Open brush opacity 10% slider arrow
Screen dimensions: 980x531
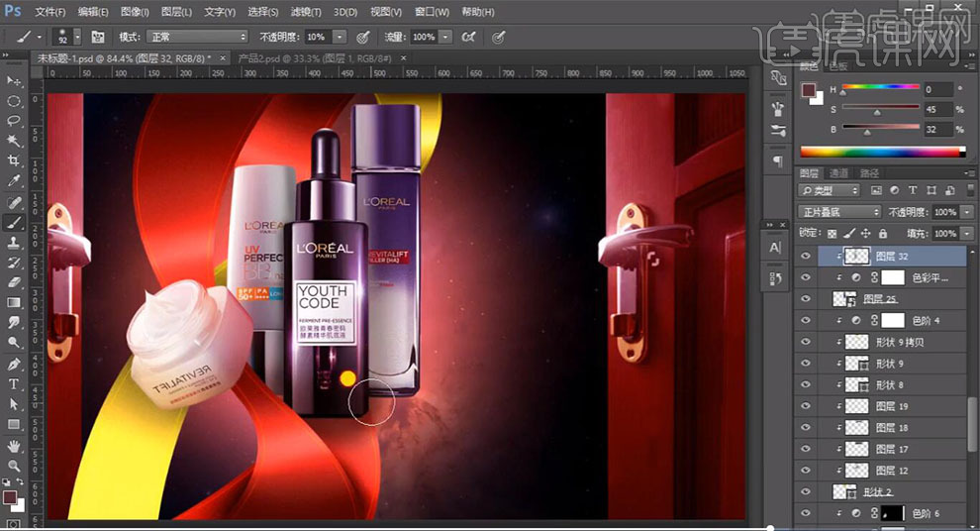click(x=340, y=37)
